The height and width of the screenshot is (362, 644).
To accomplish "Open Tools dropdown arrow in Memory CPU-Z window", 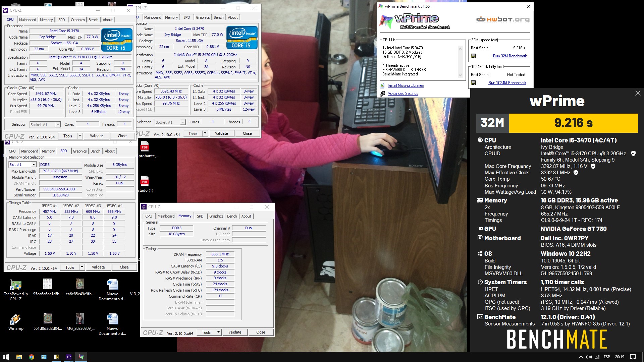I will (218, 332).
